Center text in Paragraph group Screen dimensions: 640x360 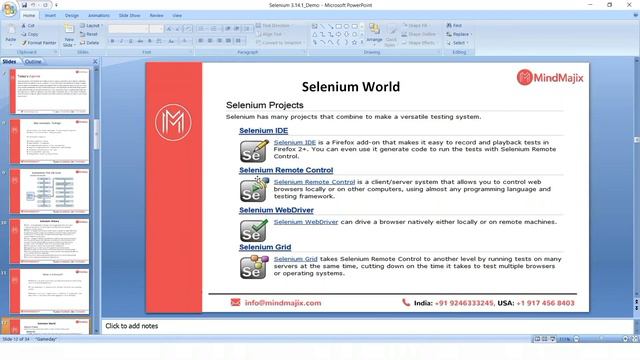[x=210, y=41]
